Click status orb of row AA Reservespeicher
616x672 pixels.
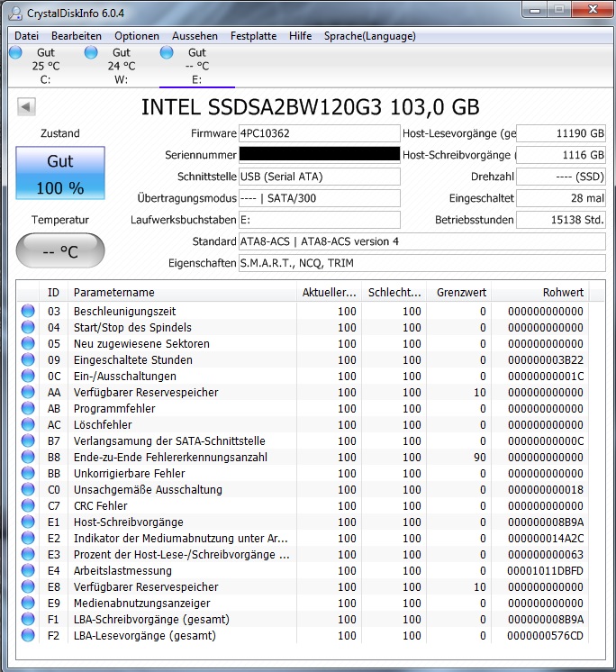[28, 392]
